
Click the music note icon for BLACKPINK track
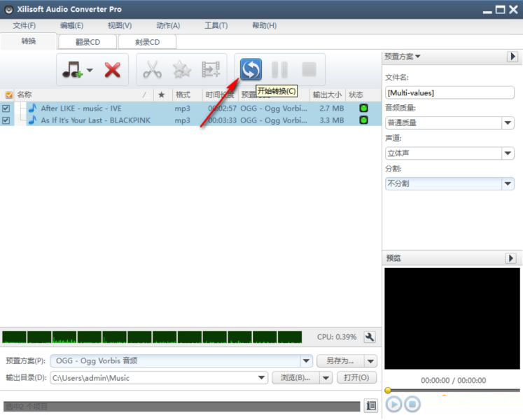click(32, 120)
